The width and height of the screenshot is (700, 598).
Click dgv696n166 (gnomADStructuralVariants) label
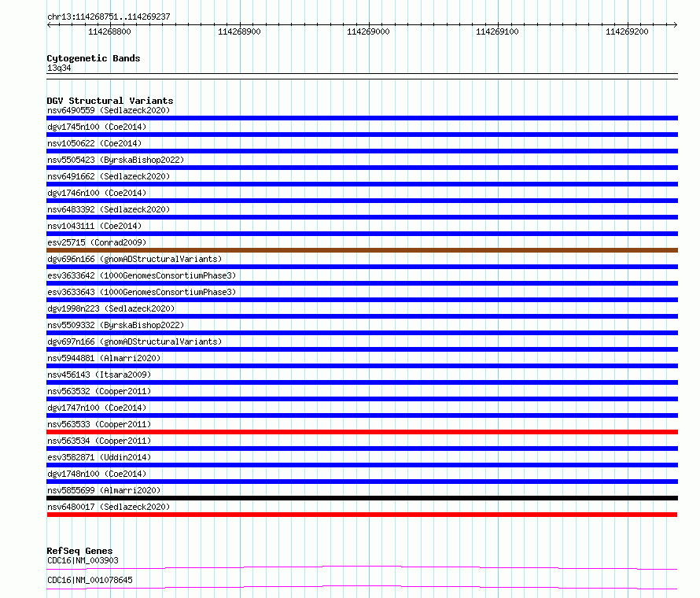[x=134, y=259]
